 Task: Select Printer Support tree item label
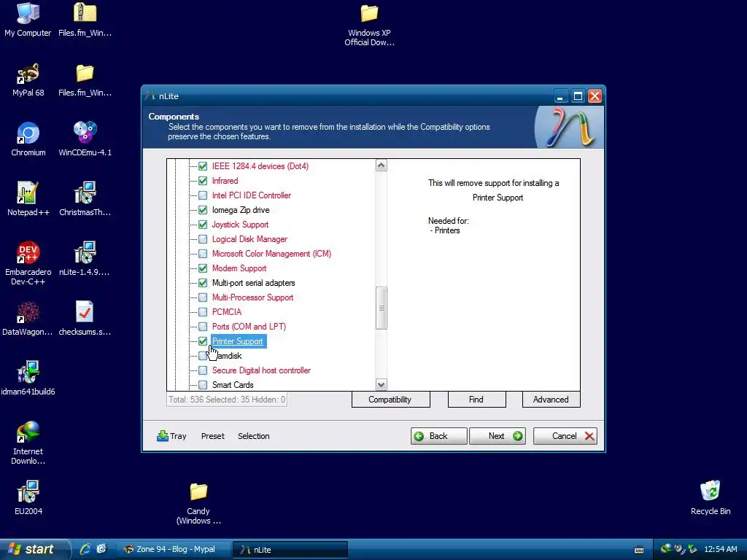(238, 341)
